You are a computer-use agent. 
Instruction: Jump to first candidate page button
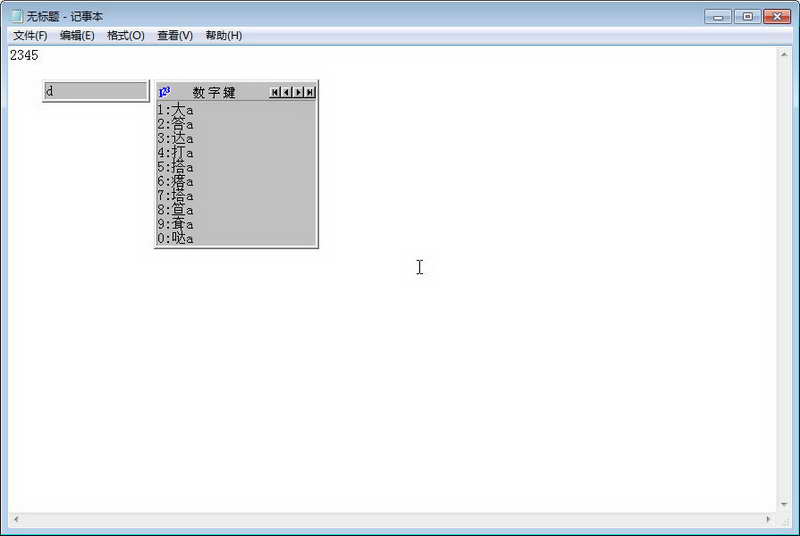click(275, 92)
